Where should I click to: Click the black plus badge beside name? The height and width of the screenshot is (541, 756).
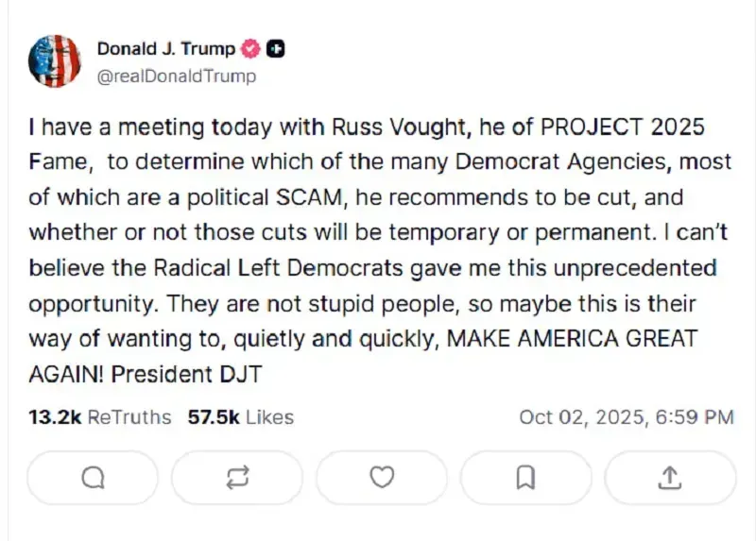pos(277,49)
